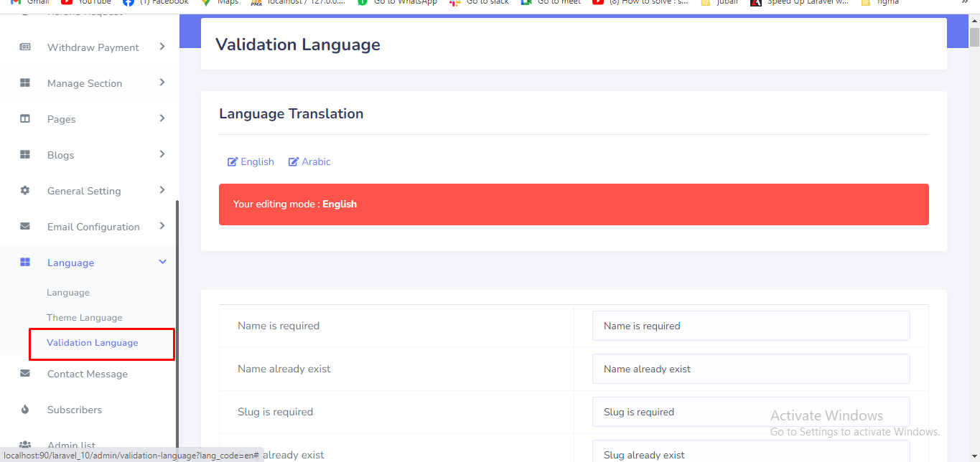Open Theme Language submenu item
Screen dimensions: 980x462
coord(85,318)
